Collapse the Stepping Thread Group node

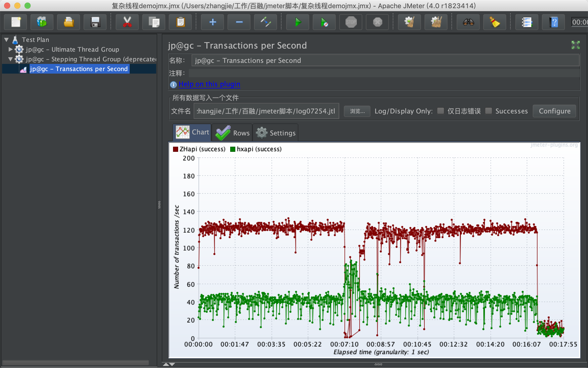[10, 59]
